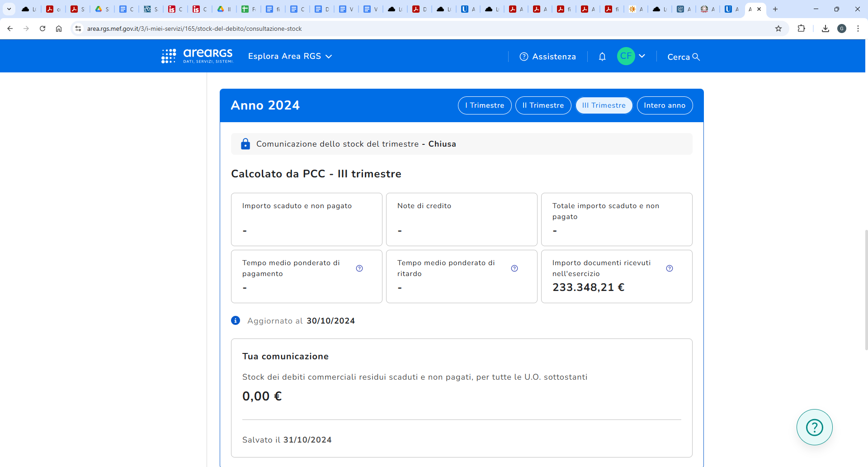Click the notification bell icon
Screen dimensions: 868x467
coord(602,57)
